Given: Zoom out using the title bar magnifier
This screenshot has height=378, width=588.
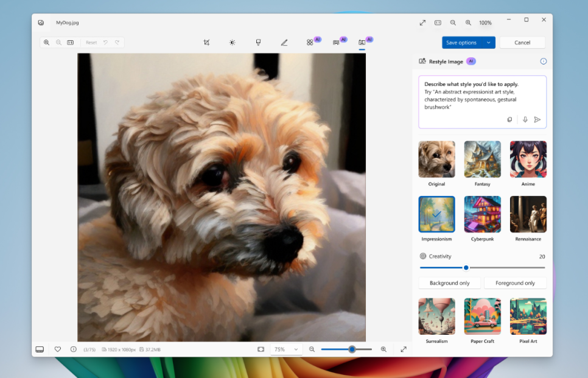Looking at the screenshot, I should [x=453, y=23].
